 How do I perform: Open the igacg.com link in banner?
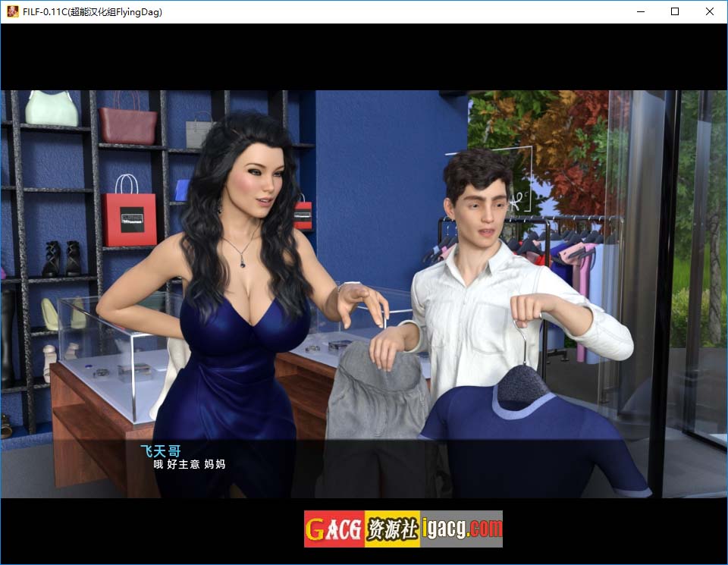[x=461, y=529]
